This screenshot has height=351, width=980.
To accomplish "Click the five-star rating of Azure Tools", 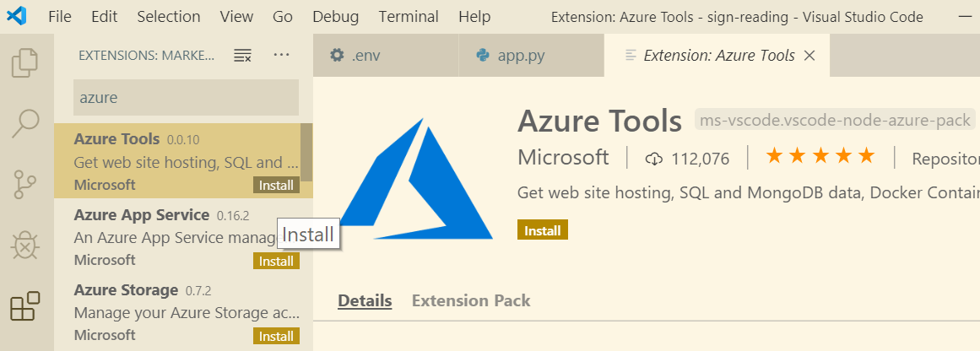I will coord(820,157).
